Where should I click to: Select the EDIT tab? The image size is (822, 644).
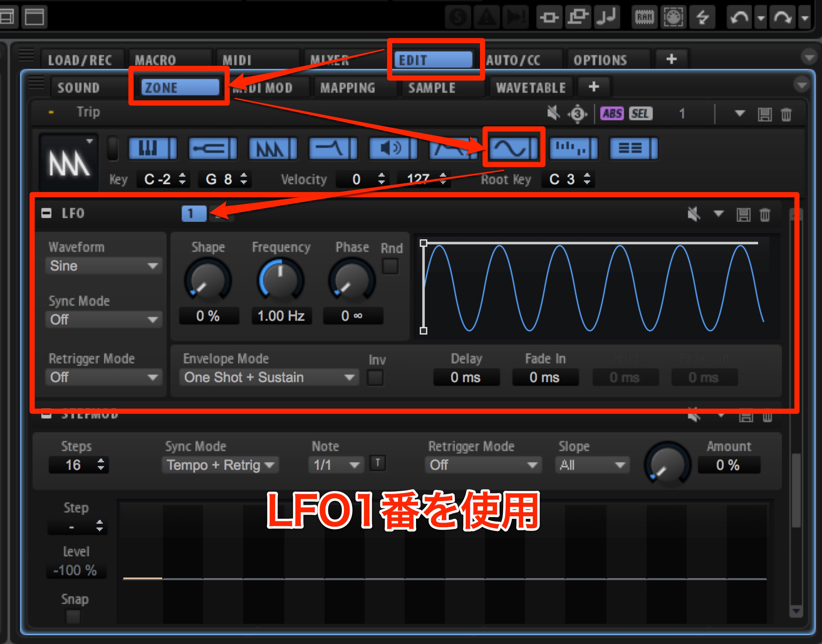(433, 60)
